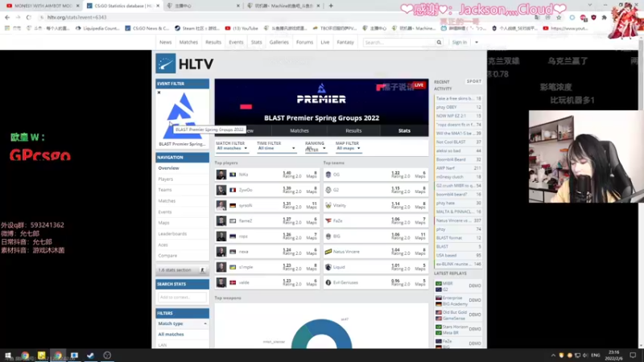Open Teams in the Navigation sidebar
This screenshot has height=362, width=644.
pos(165,190)
